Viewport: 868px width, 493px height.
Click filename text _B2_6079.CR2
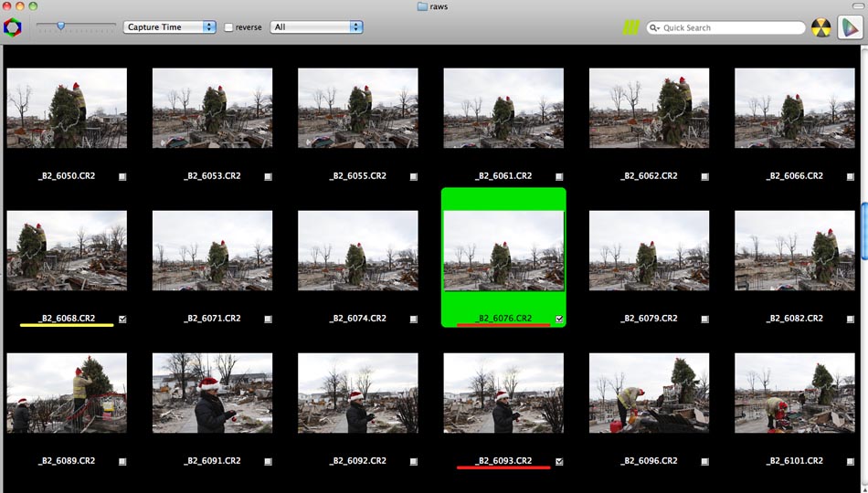point(649,318)
